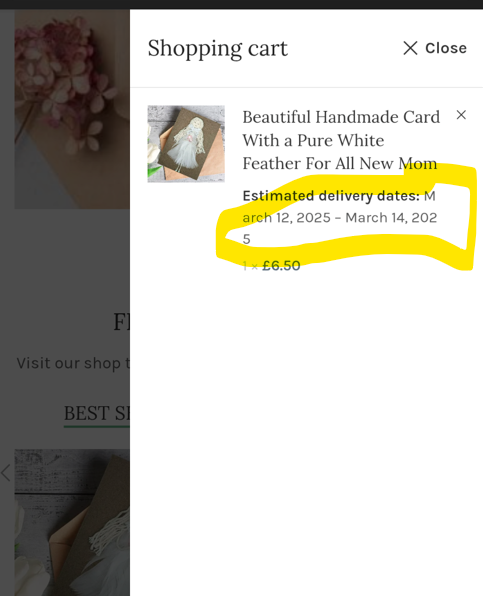Screen dimensions: 483x596
Task: Open the Beautiful Handmade Card title link
Action: click(x=341, y=140)
